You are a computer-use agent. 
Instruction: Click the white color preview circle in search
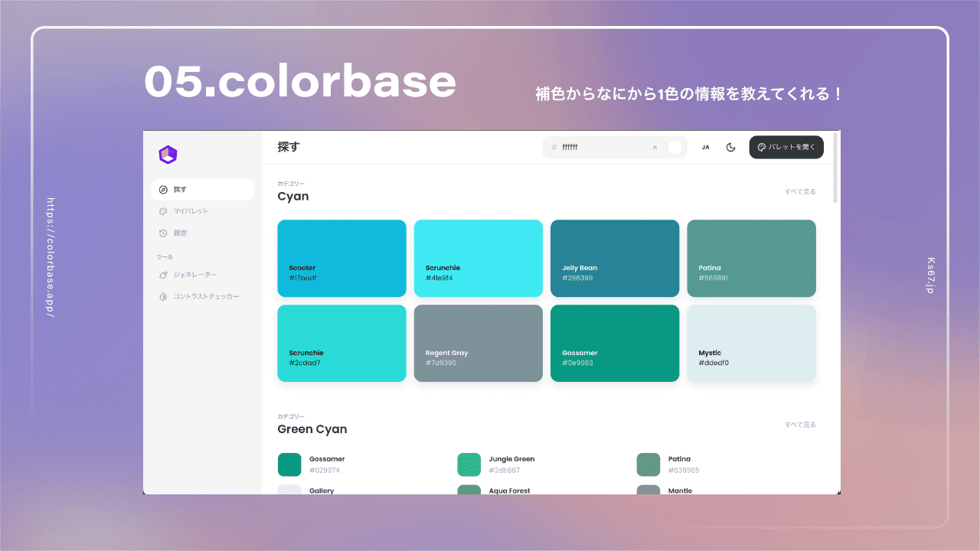pyautogui.click(x=675, y=147)
